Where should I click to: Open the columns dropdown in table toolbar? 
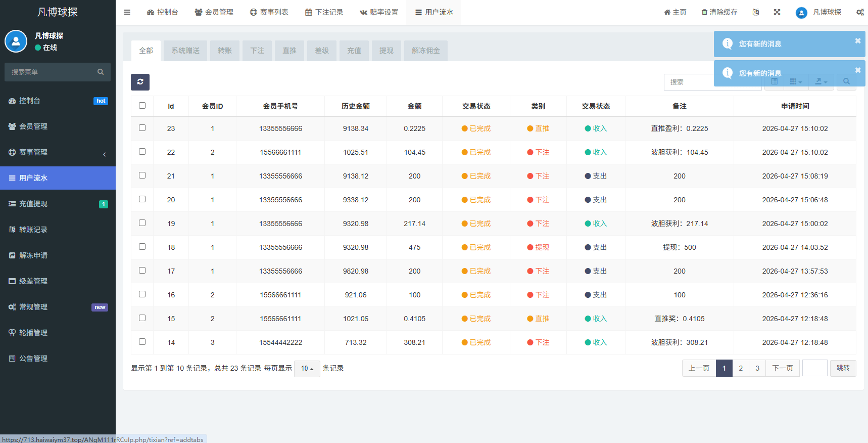coord(796,81)
